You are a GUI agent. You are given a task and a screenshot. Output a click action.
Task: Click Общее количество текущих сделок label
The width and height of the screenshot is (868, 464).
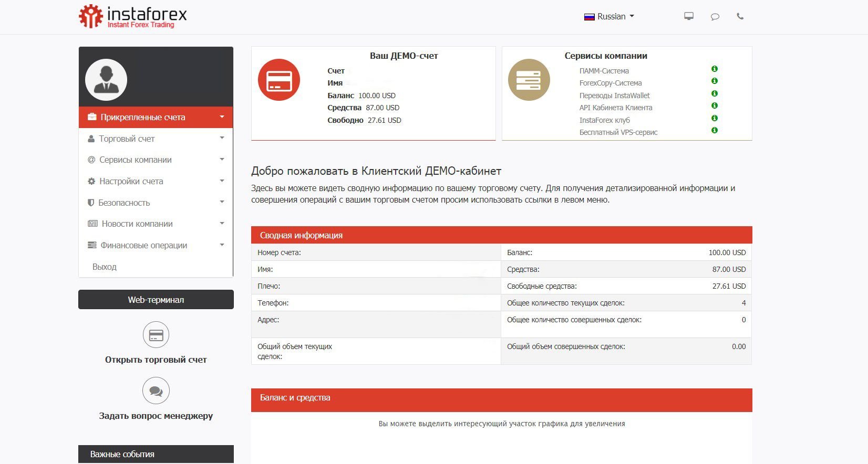(566, 303)
